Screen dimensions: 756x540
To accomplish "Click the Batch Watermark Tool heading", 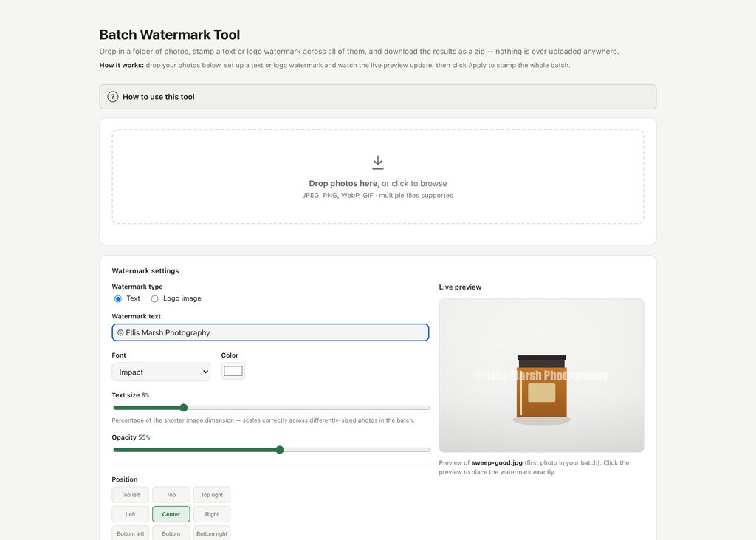I will click(x=170, y=35).
